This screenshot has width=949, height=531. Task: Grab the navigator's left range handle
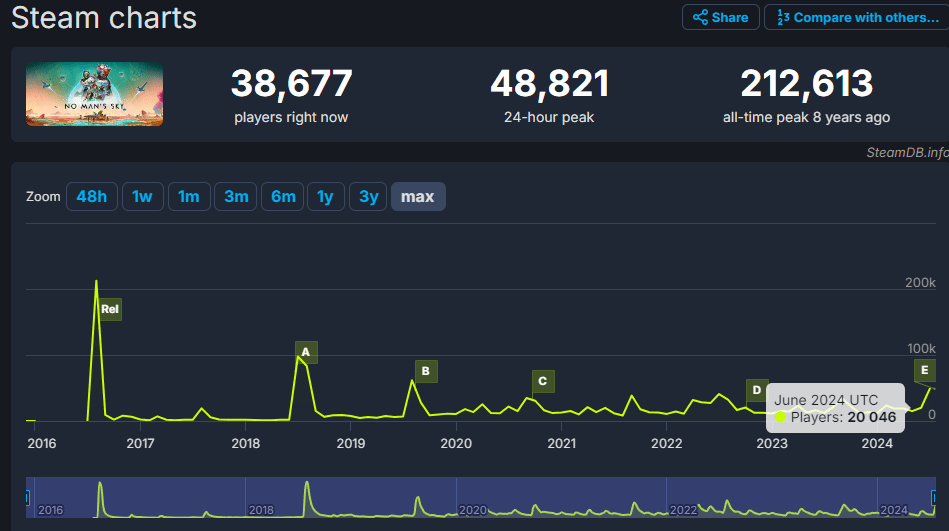pyautogui.click(x=27, y=497)
